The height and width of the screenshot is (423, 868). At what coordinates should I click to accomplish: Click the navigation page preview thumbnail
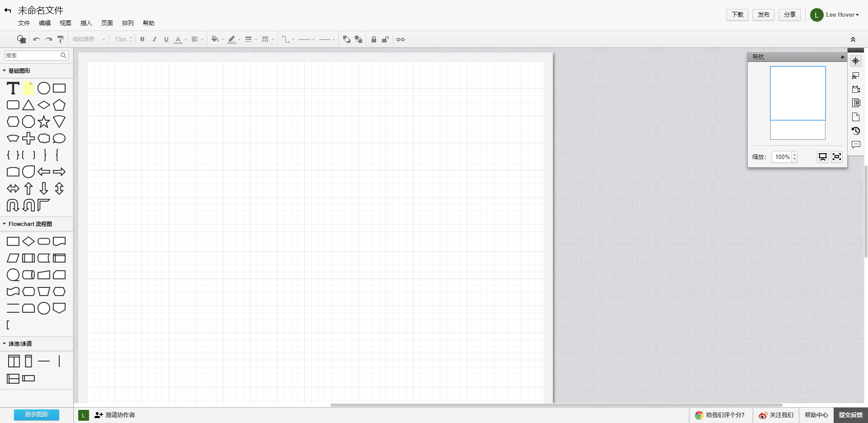(798, 103)
